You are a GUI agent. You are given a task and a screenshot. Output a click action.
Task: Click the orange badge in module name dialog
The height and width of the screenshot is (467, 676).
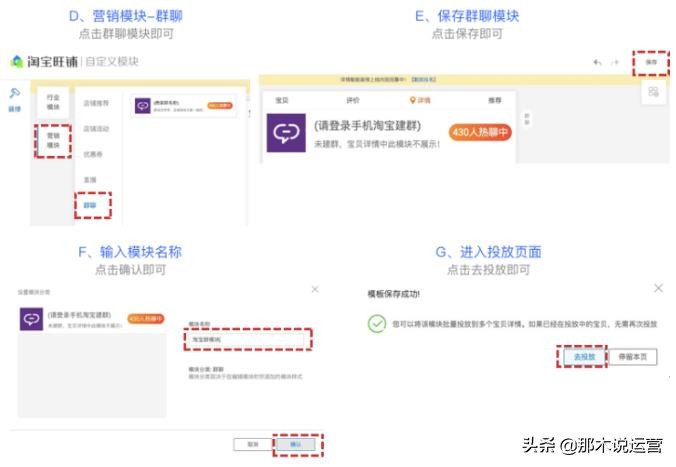click(x=146, y=319)
